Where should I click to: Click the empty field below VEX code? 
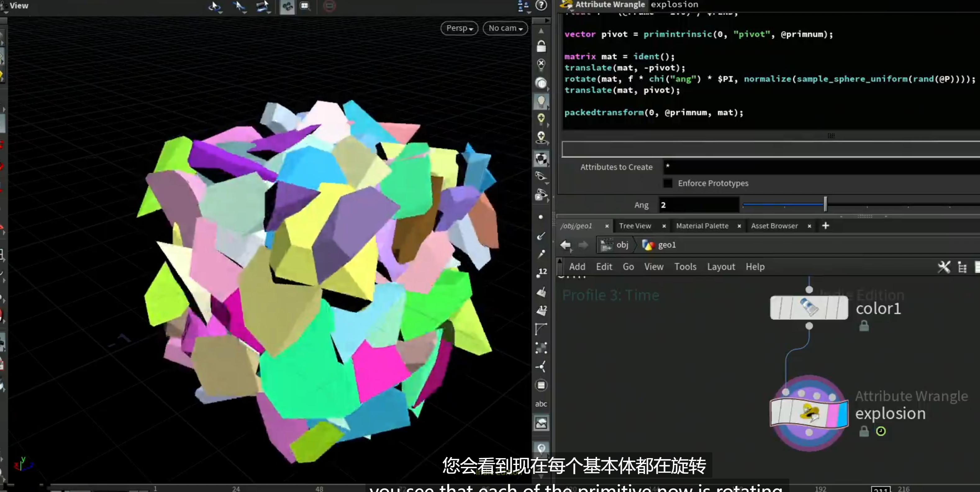click(771, 149)
